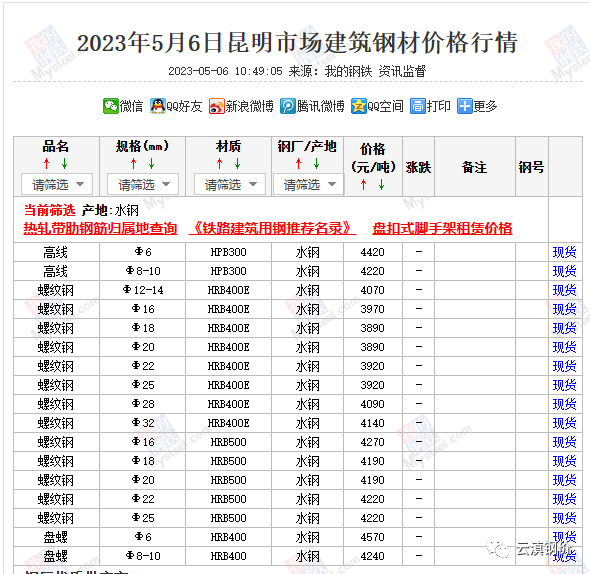Screen dimensions: 590x574
Task: Click 现货 link in 4140 price row
Action: click(x=564, y=423)
